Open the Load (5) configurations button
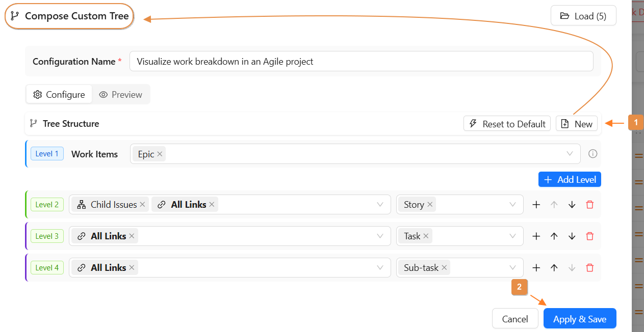The width and height of the screenshot is (644, 332). click(x=583, y=16)
